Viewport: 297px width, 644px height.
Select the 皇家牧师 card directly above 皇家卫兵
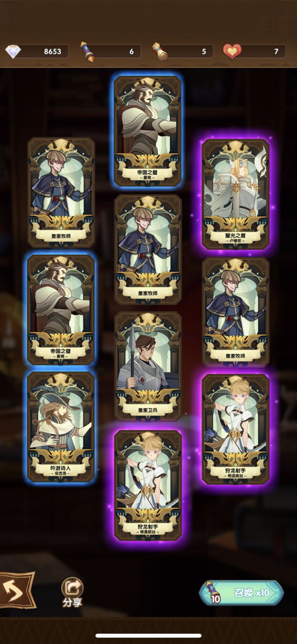click(148, 249)
